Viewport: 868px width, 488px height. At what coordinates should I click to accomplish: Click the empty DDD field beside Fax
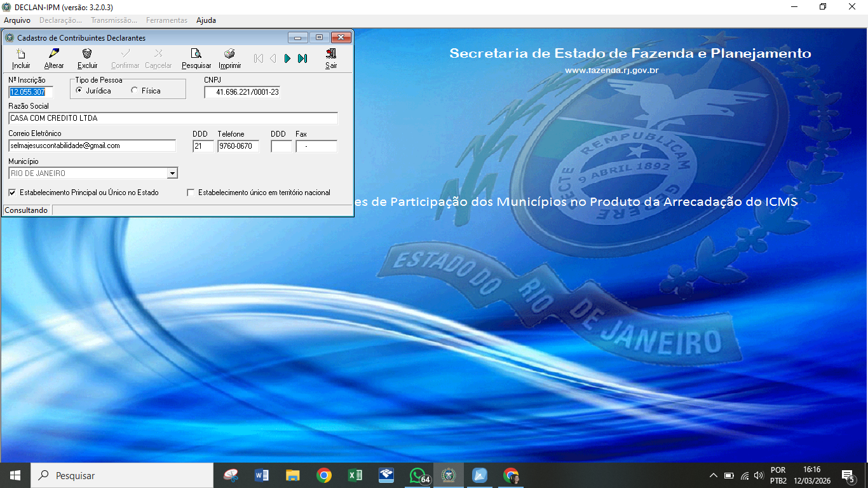(281, 146)
